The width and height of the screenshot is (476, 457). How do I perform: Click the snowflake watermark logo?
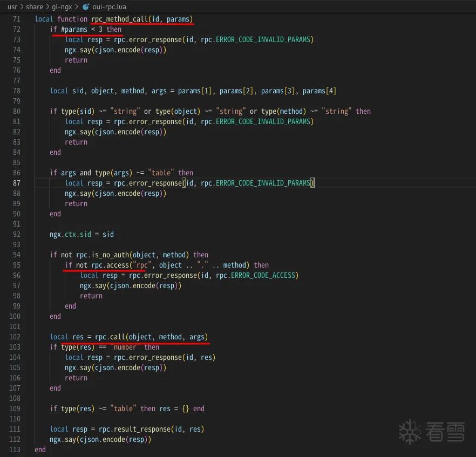point(410,432)
